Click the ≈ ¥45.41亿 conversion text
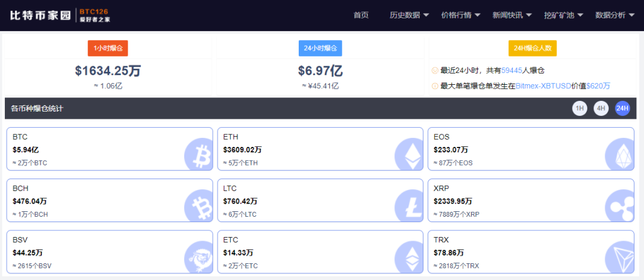The height and width of the screenshot is (280, 644). (x=320, y=86)
